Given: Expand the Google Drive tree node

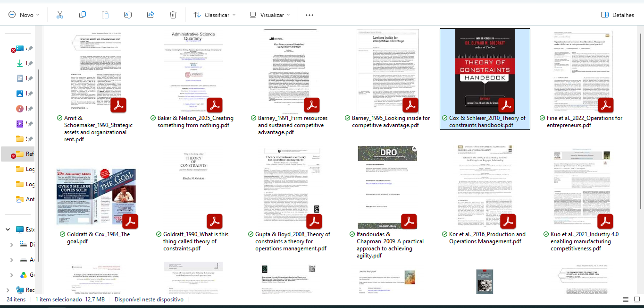Looking at the screenshot, I should [11, 275].
